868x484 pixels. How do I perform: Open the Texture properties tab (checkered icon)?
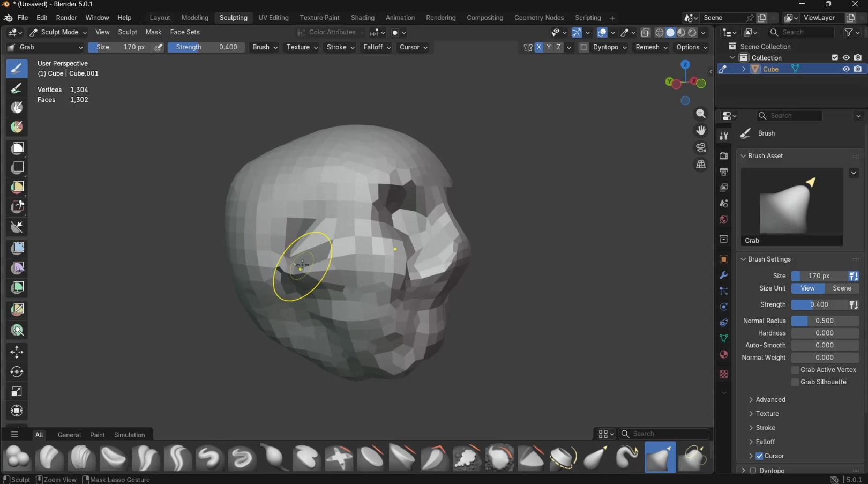723,374
